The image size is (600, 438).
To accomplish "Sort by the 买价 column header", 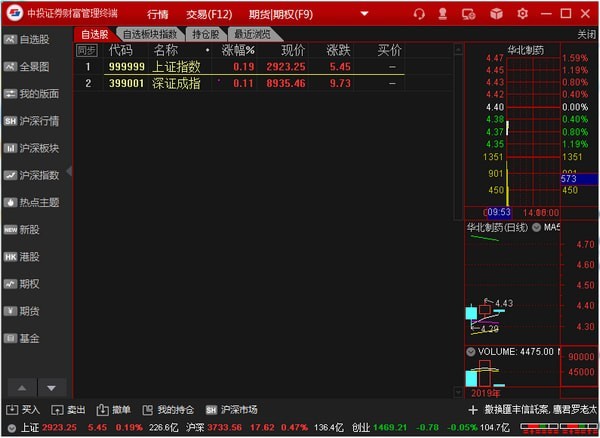I will coord(389,50).
